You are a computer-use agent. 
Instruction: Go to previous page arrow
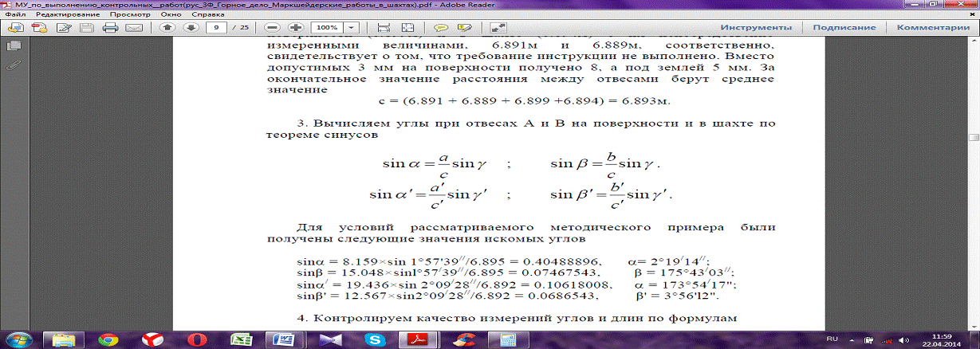click(167, 27)
